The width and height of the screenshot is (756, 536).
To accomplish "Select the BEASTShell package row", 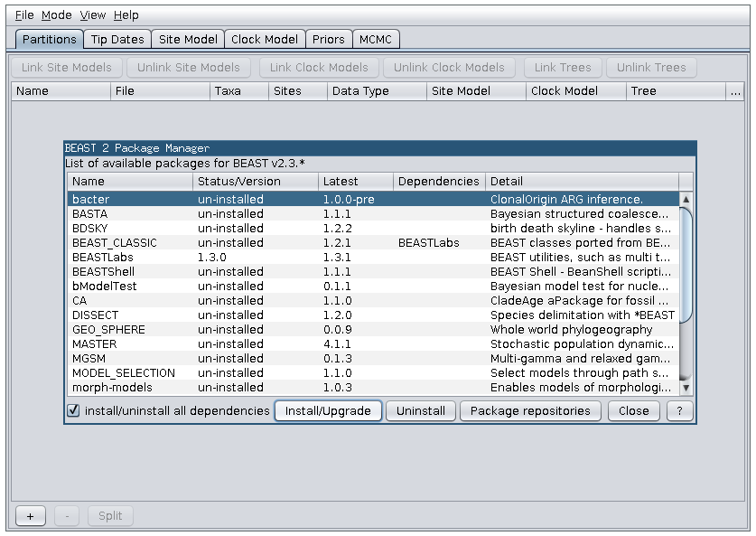I will [x=373, y=272].
